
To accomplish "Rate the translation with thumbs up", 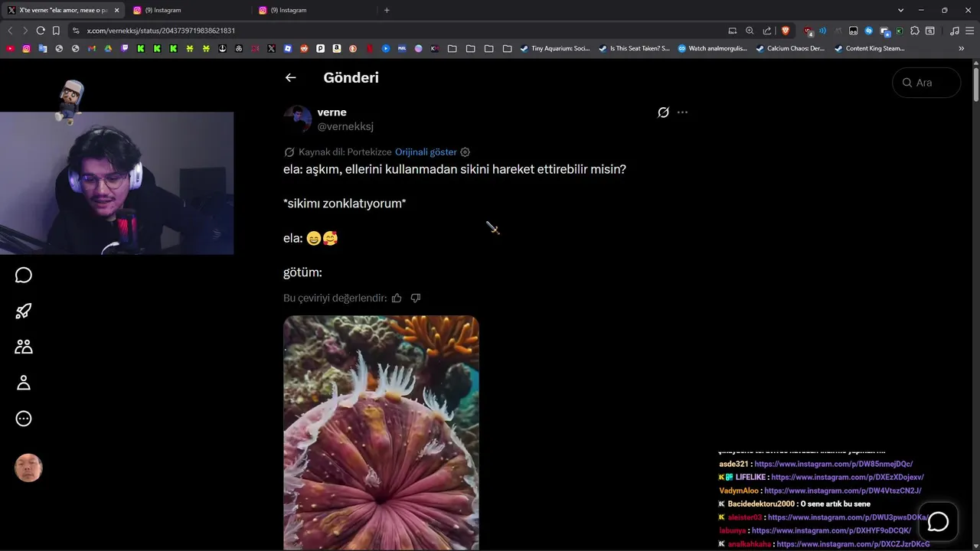I will (397, 298).
